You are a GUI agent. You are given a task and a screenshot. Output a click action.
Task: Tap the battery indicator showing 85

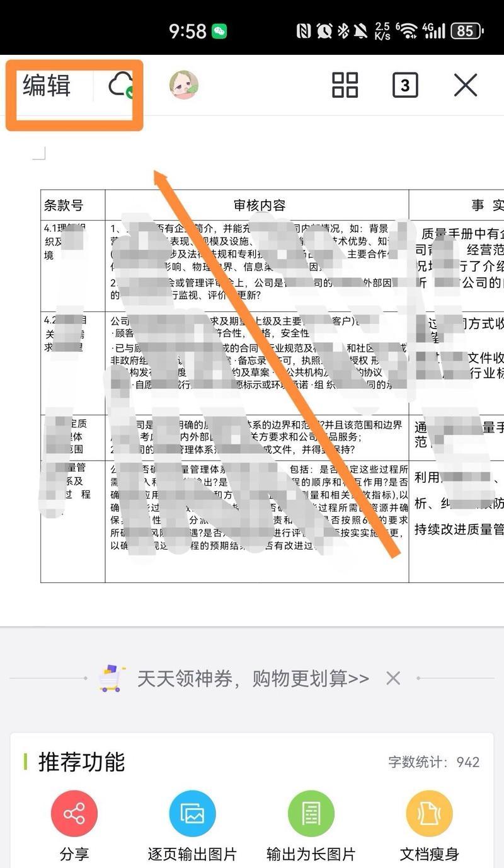467,30
